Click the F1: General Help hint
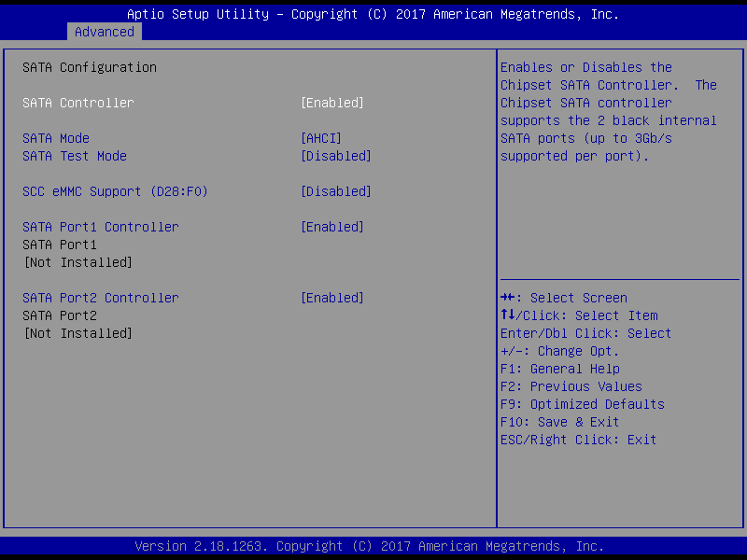Viewport: 747px width, 560px height. click(560, 369)
